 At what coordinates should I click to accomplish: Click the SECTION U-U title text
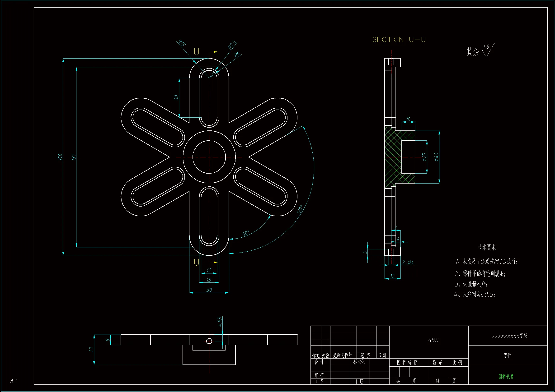[x=399, y=40]
